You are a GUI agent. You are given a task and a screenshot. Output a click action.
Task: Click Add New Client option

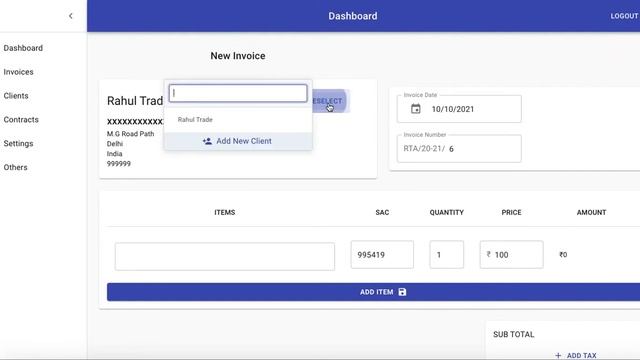[238, 141]
